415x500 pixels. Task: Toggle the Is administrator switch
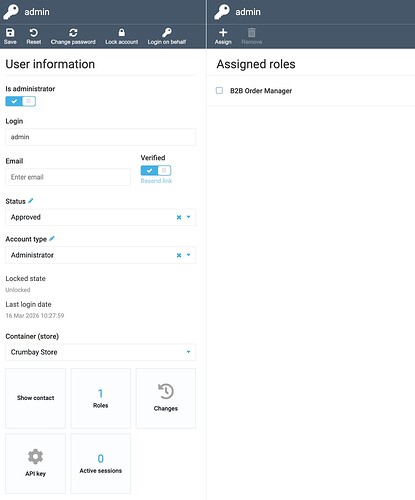point(20,101)
